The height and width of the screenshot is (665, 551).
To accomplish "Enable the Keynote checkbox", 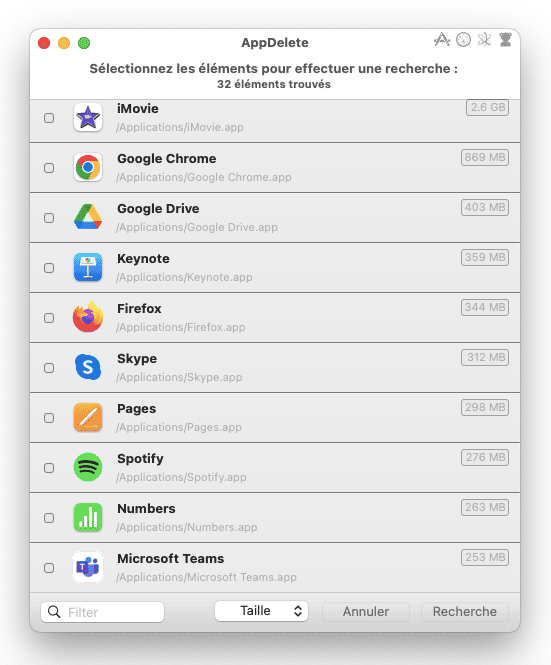I will coord(49,268).
